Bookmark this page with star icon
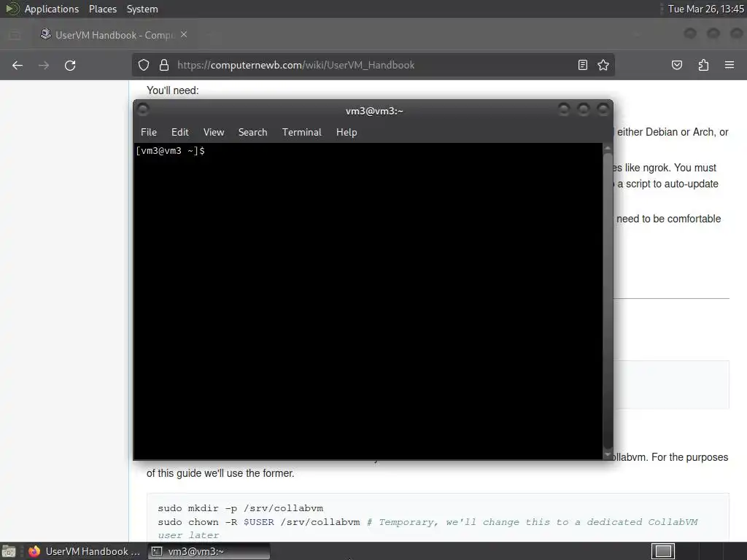 (603, 65)
